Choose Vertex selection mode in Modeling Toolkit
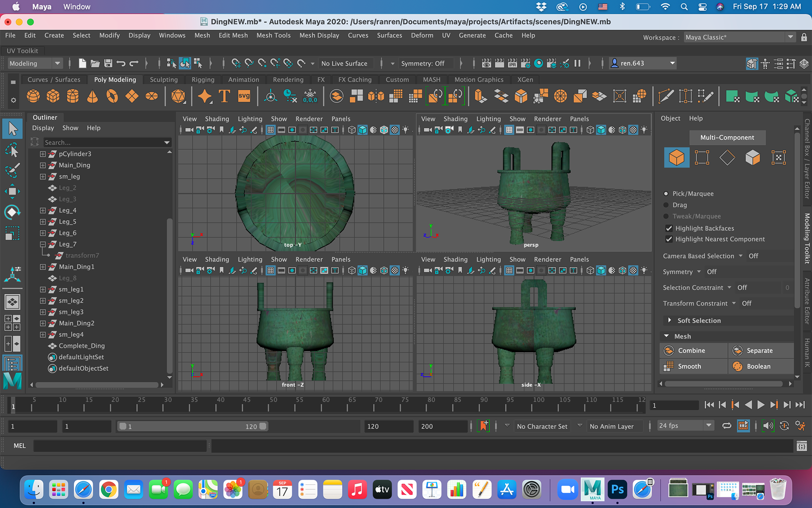Viewport: 812px width, 508px height. [x=702, y=157]
